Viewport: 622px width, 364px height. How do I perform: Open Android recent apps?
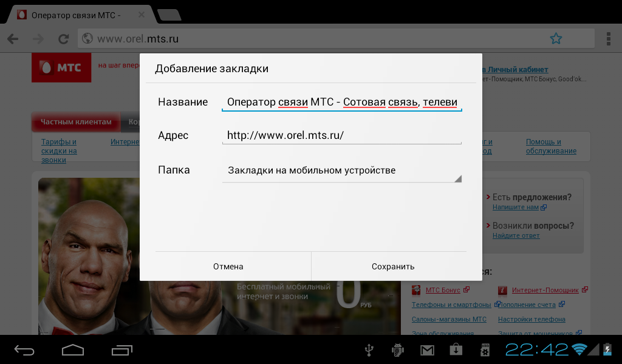point(121,350)
